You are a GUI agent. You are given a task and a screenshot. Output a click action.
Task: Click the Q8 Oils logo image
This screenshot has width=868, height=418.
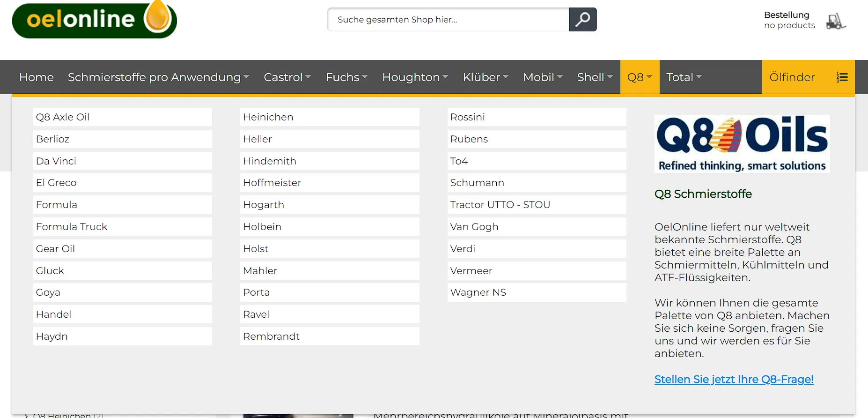[742, 144]
